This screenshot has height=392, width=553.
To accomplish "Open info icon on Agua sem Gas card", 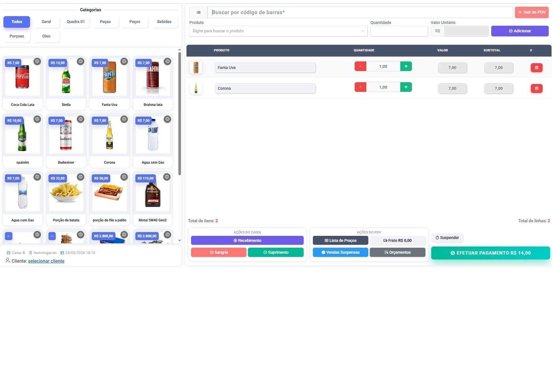I will [167, 119].
